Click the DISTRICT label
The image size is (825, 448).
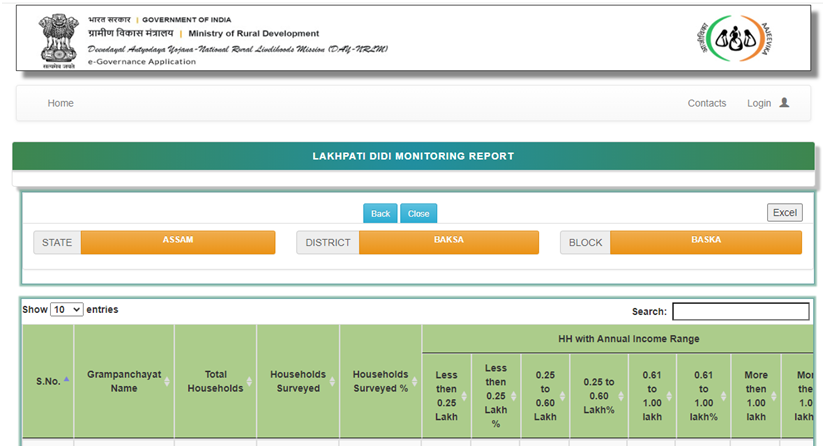click(x=328, y=242)
